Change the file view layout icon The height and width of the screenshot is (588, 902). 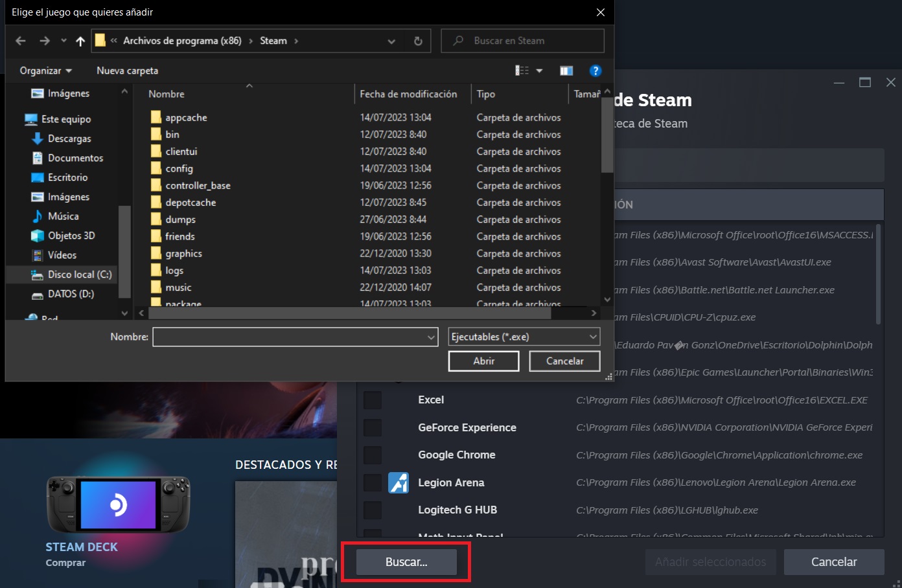coord(522,71)
